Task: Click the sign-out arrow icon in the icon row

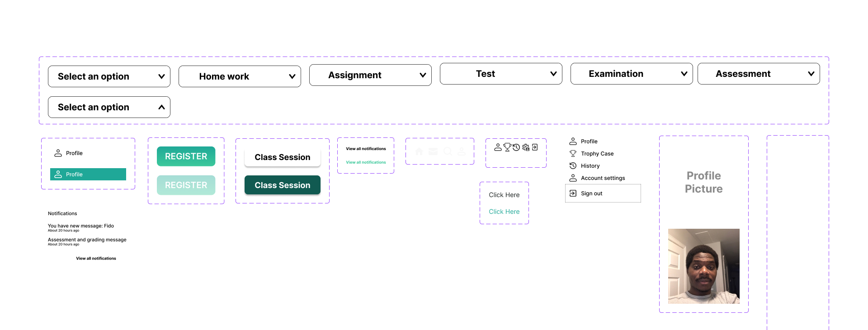Action: [535, 147]
